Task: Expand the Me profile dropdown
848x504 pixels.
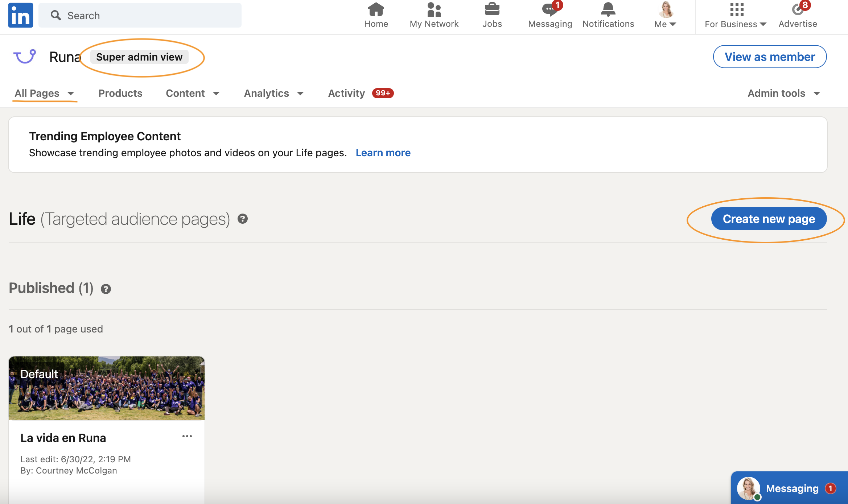Action: click(665, 16)
